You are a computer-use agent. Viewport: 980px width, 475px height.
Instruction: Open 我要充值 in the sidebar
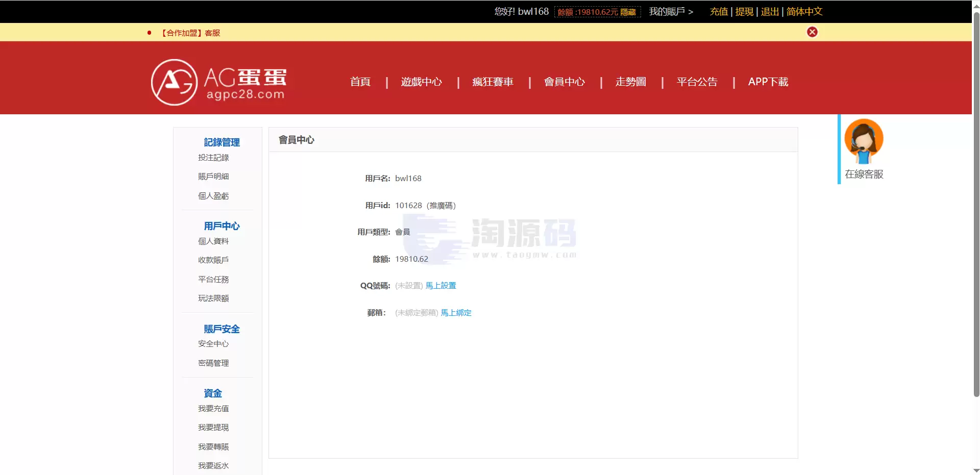point(213,409)
